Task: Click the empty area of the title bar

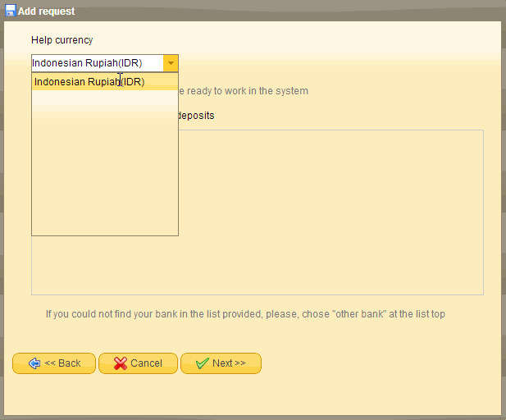Action: tap(287, 11)
